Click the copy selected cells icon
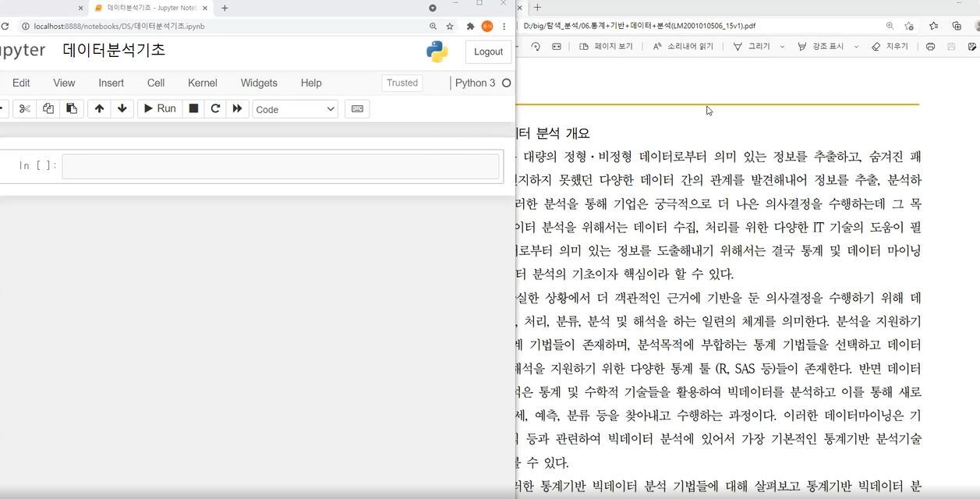 (x=48, y=109)
